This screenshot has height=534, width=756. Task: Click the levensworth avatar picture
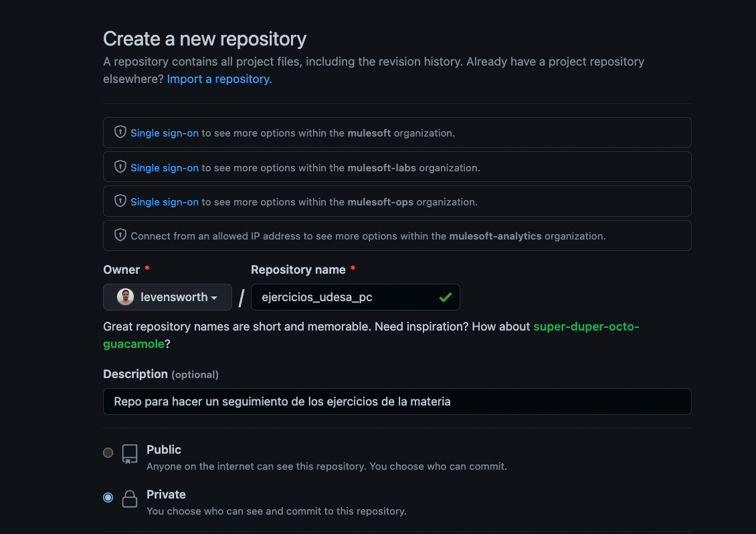125,296
